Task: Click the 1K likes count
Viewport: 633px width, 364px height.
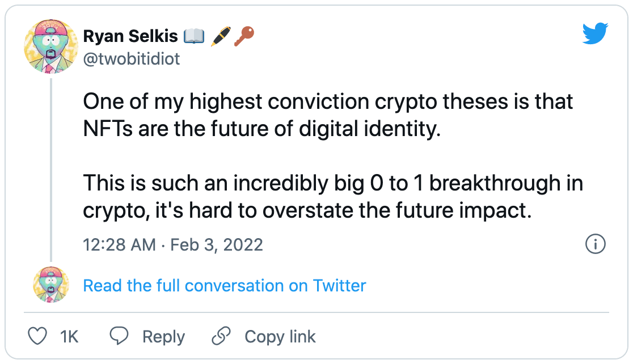Action: [69, 337]
